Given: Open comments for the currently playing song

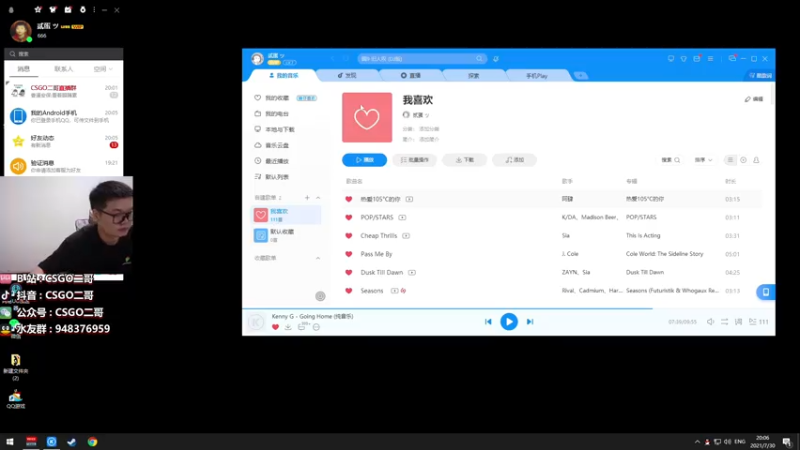Looking at the screenshot, I should point(303,327).
